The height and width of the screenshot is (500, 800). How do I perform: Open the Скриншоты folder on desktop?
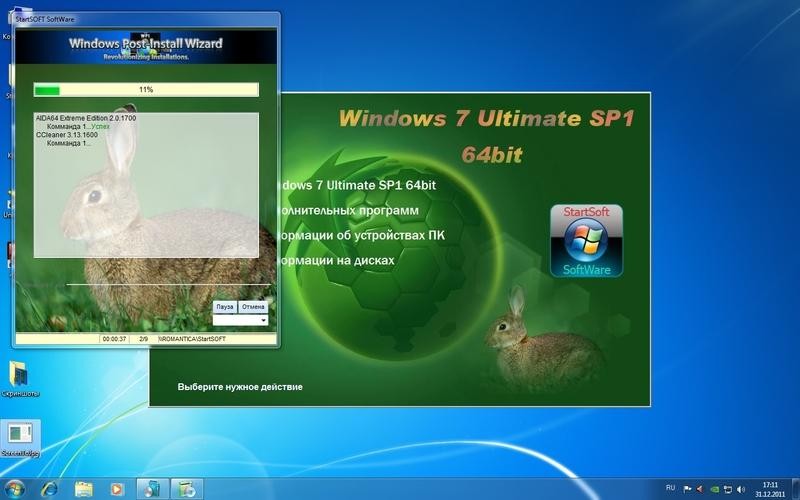(x=20, y=379)
